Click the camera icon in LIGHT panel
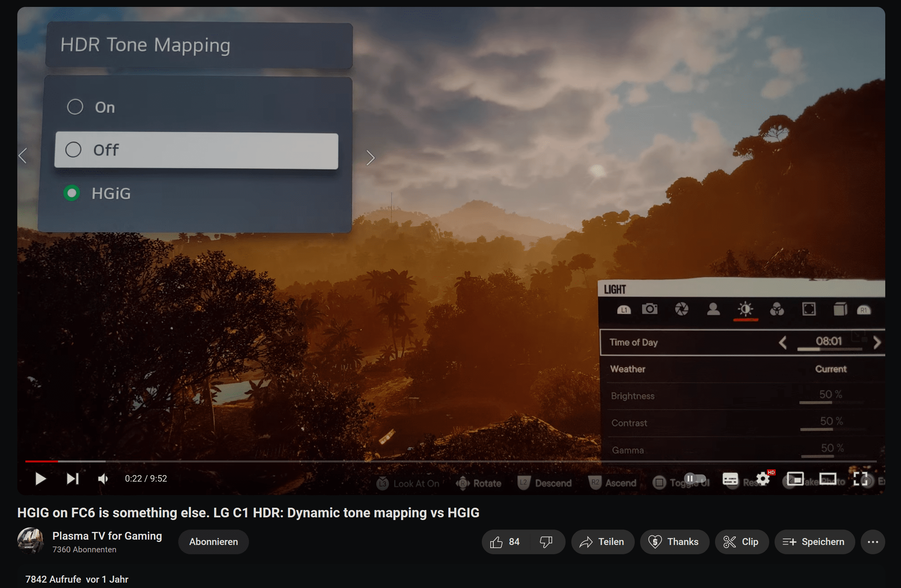901x588 pixels. 650,309
